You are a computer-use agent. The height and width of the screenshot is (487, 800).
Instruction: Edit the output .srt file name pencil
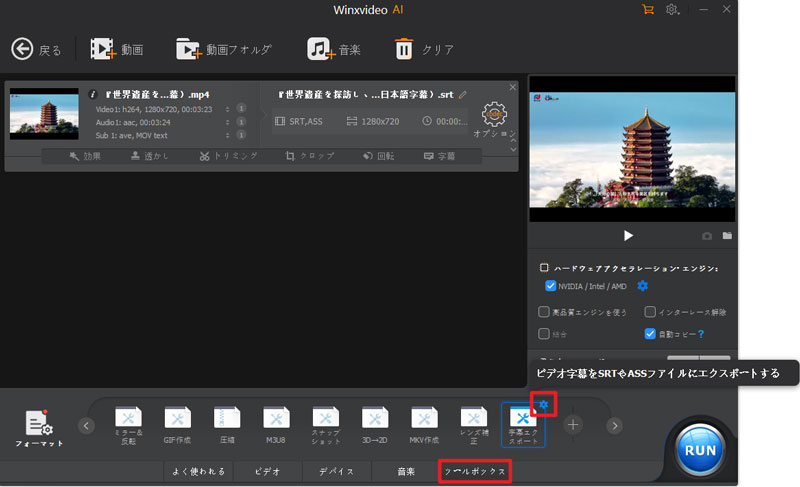(463, 94)
